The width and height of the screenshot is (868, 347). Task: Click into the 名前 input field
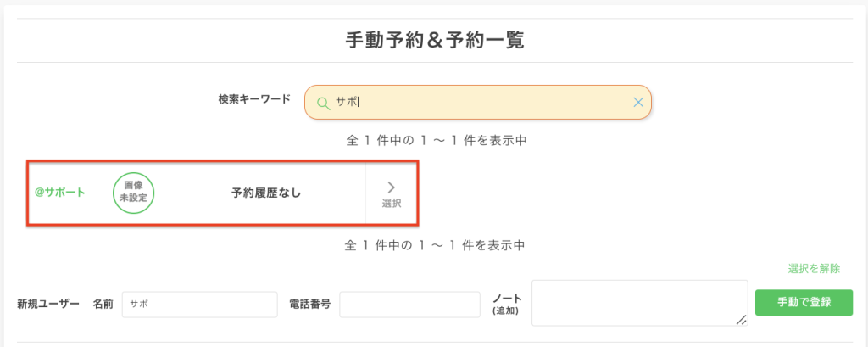(200, 304)
